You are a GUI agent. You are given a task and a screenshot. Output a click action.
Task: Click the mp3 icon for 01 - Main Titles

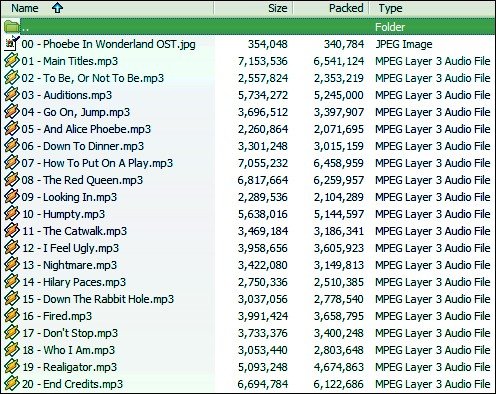pyautogui.click(x=11, y=61)
